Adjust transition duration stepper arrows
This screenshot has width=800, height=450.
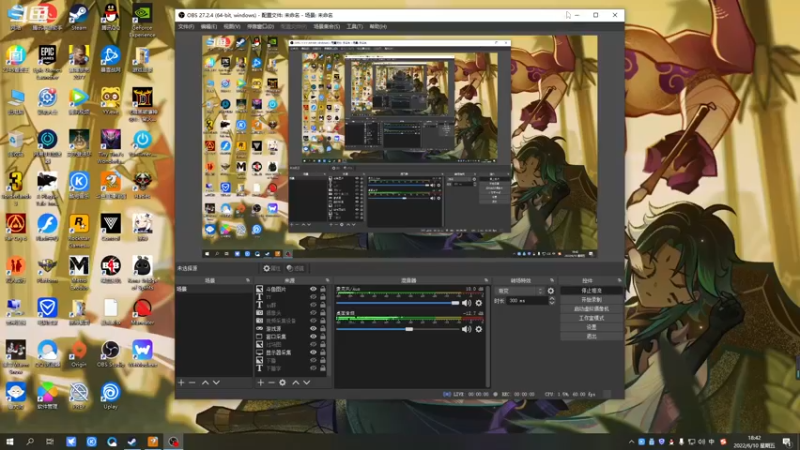tap(552, 301)
